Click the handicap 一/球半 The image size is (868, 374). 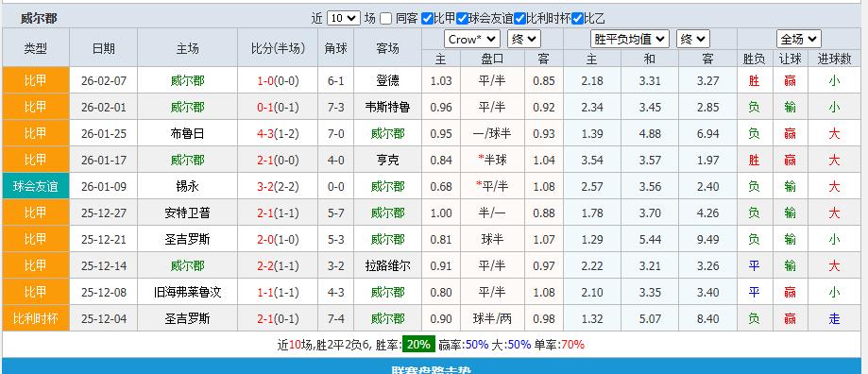(492, 134)
